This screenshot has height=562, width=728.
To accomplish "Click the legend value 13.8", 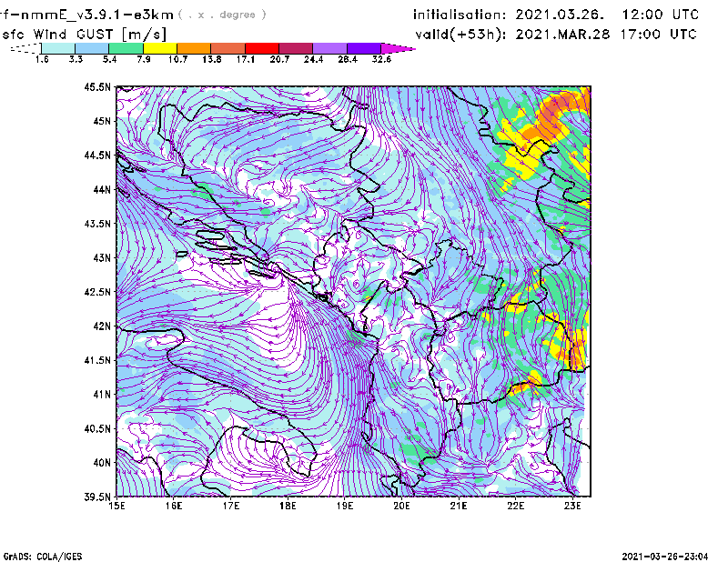I will click(x=212, y=59).
